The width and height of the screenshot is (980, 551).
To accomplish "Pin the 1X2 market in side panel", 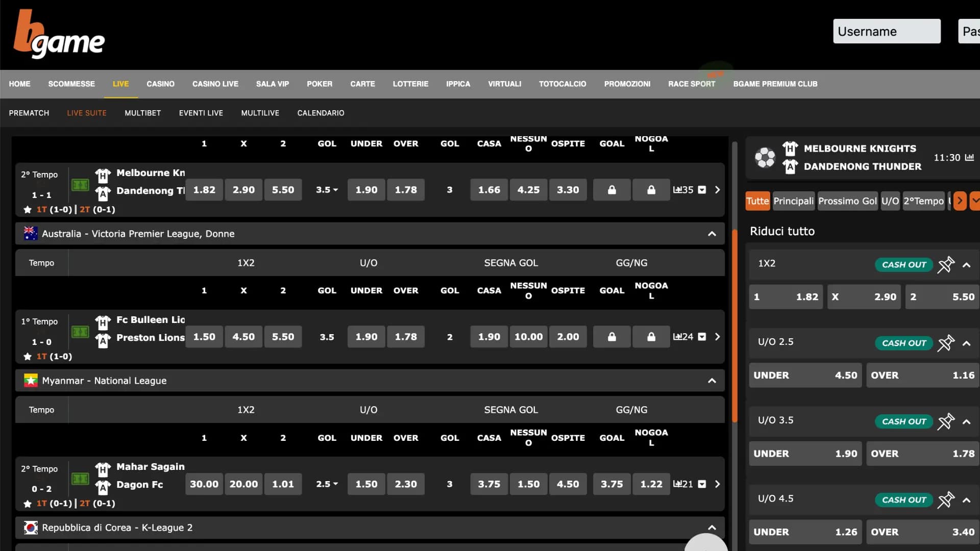I will 945,264.
